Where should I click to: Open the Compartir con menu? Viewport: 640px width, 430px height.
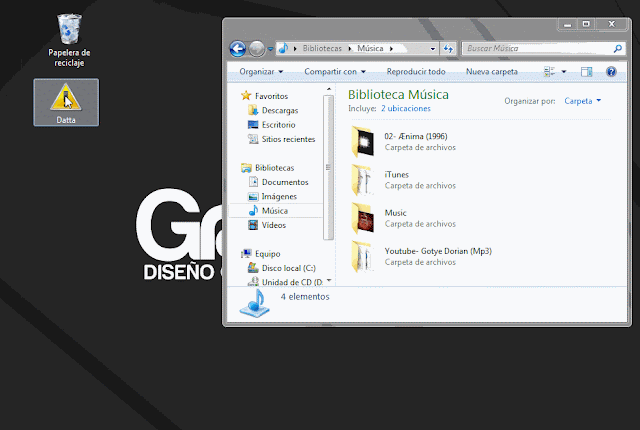click(x=335, y=71)
